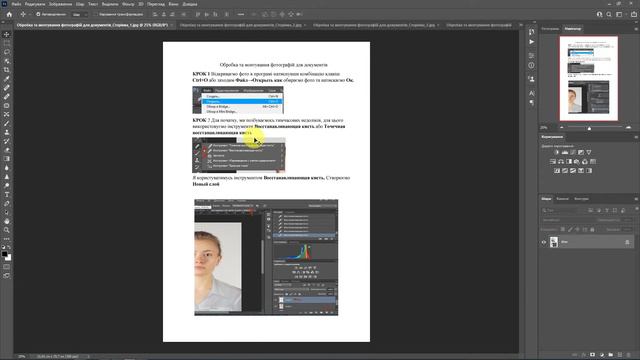The height and width of the screenshot is (360, 640).
Task: Add a Vibrance adjustment
Action: coord(589,152)
